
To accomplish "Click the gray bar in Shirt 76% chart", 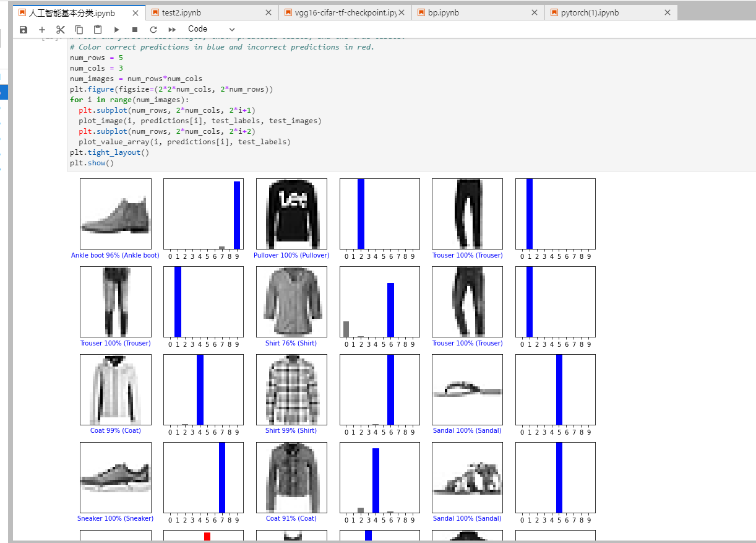I will click(x=346, y=329).
